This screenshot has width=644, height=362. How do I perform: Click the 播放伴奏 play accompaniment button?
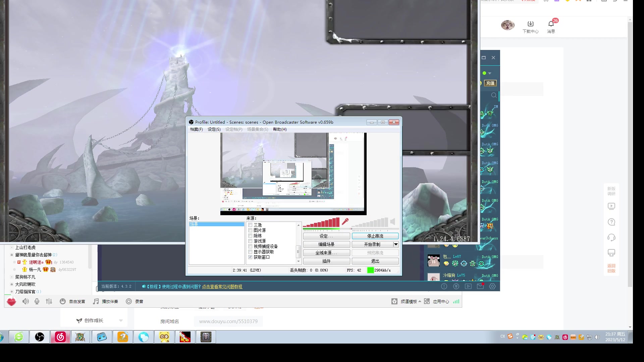pos(105,301)
